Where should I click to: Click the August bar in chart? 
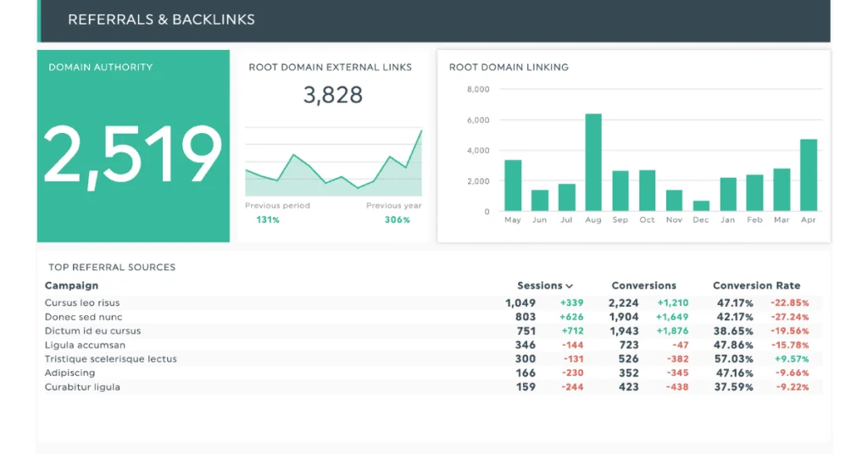click(x=593, y=163)
